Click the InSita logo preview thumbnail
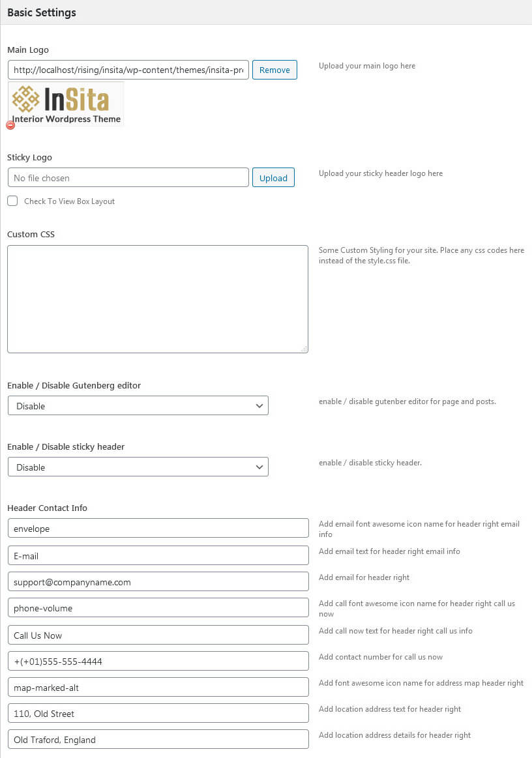Screen dimensions: 532x758 pyautogui.click(x=66, y=104)
